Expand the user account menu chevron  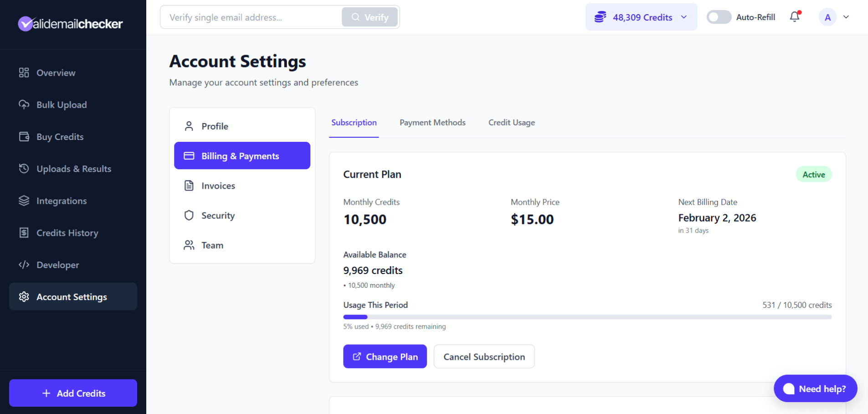click(847, 17)
